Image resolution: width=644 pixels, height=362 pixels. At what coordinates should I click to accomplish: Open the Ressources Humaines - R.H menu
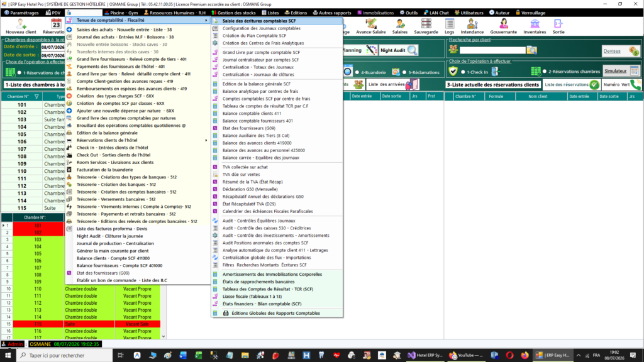(x=175, y=13)
